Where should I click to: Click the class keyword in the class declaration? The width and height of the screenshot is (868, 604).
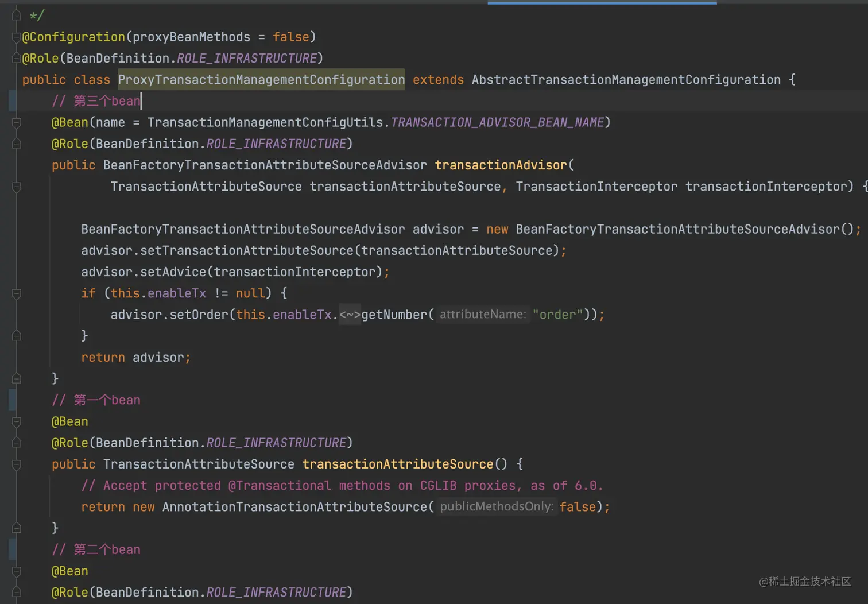pyautogui.click(x=92, y=80)
